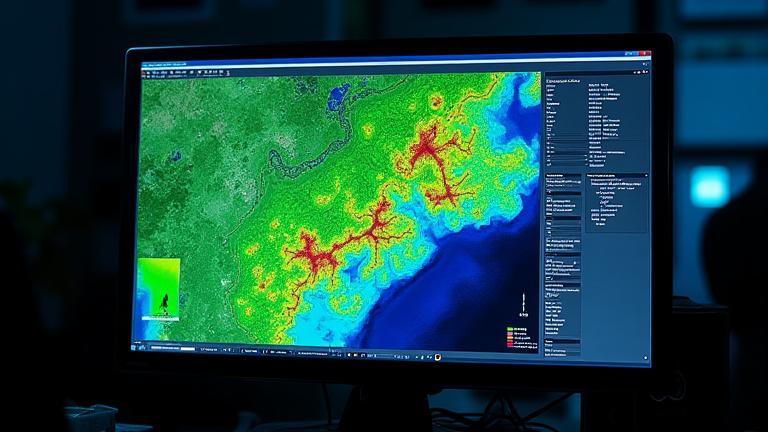Select the red legend color swatch
Image resolution: width=768 pixels, height=432 pixels.
coord(511,343)
